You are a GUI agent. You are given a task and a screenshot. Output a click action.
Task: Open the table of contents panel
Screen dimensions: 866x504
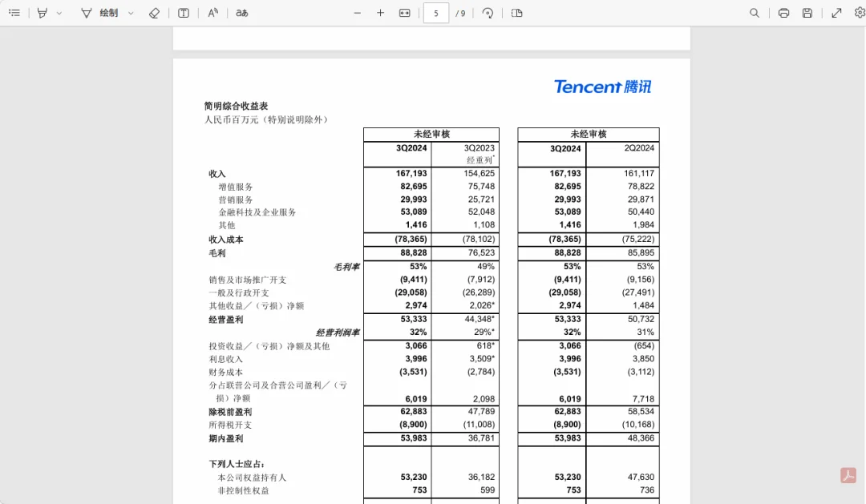click(x=14, y=13)
